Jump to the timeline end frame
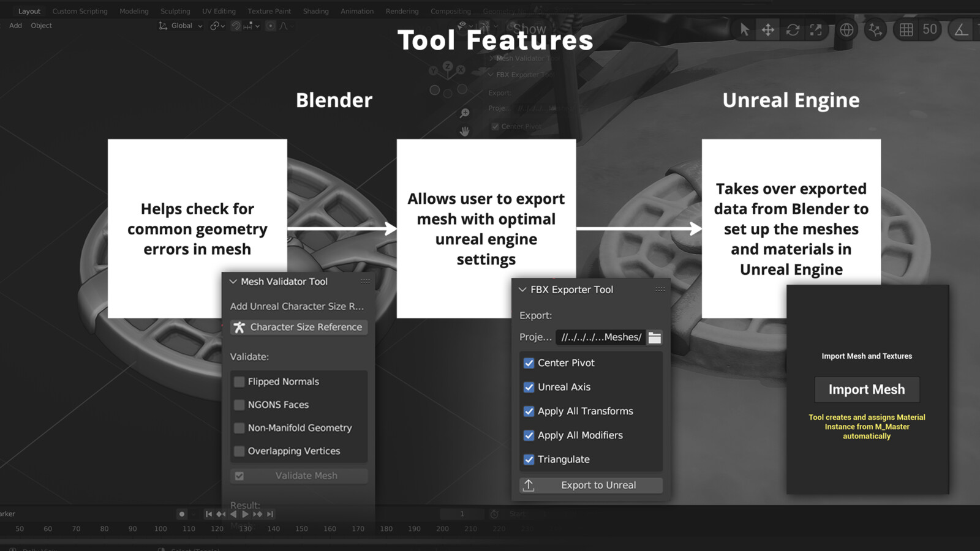980x551 pixels. (270, 514)
